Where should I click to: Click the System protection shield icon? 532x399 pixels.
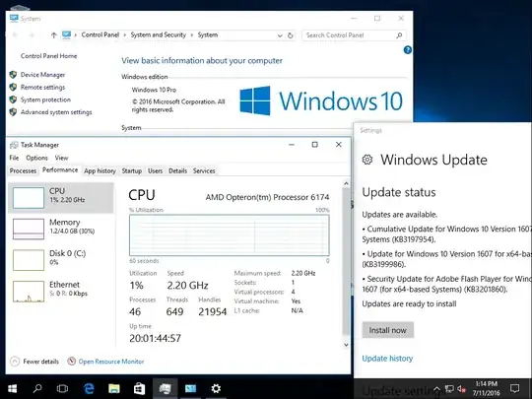pos(13,100)
